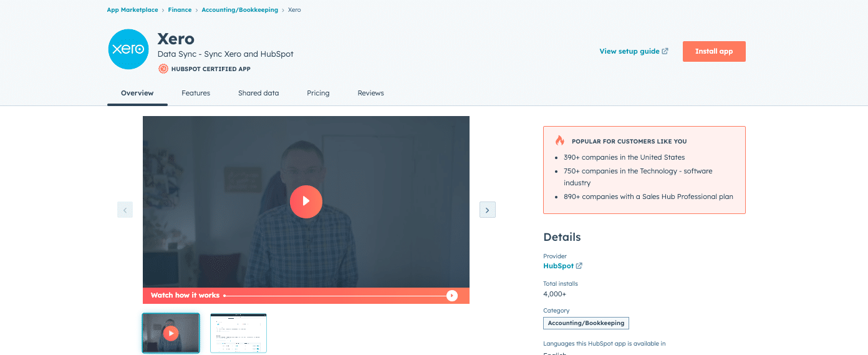Viewport: 868px width, 355px height.
Task: Click the small play circle on the Watch how it works bar
Action: (452, 296)
